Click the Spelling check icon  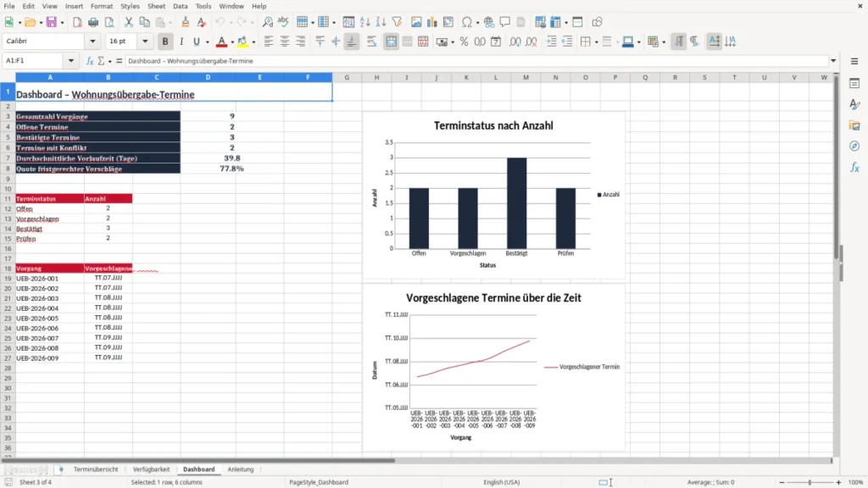click(283, 22)
